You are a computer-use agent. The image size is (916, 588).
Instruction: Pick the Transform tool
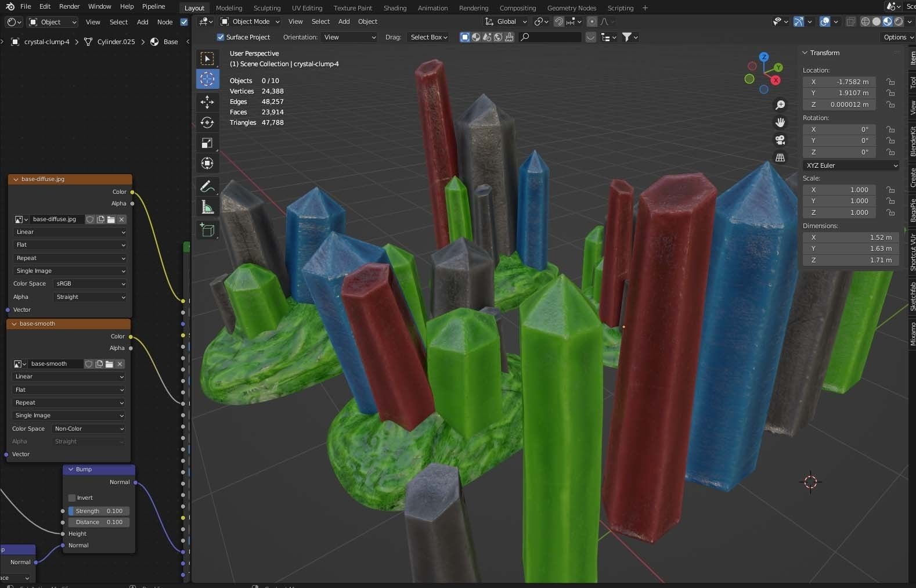point(207,163)
